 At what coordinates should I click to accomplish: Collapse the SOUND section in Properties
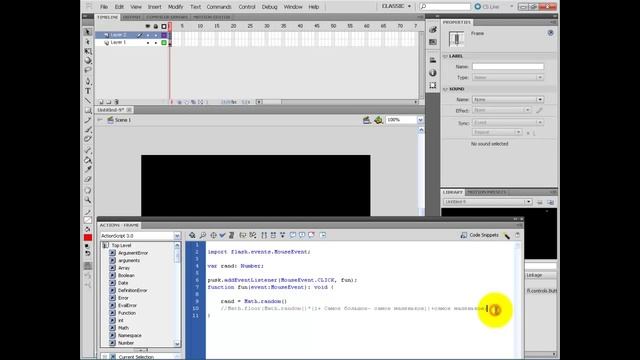446,89
